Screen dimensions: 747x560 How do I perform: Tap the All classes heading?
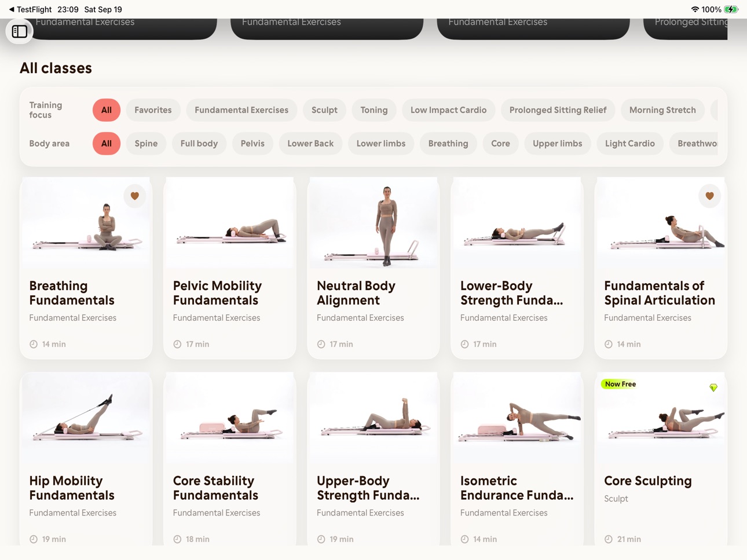[x=56, y=68]
